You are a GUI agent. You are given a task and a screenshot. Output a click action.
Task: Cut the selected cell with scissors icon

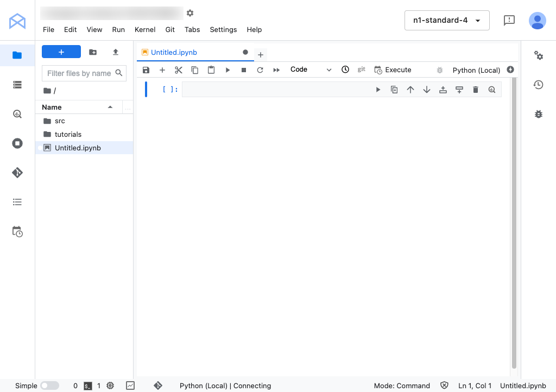pos(179,70)
